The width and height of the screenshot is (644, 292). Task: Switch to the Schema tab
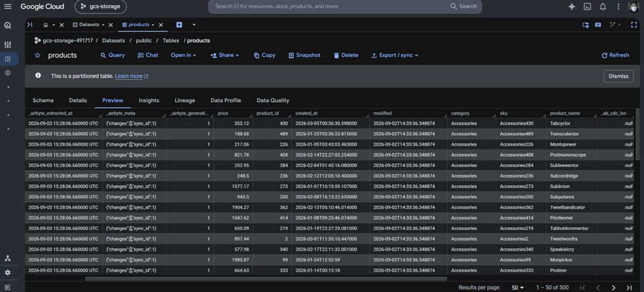pyautogui.click(x=43, y=100)
